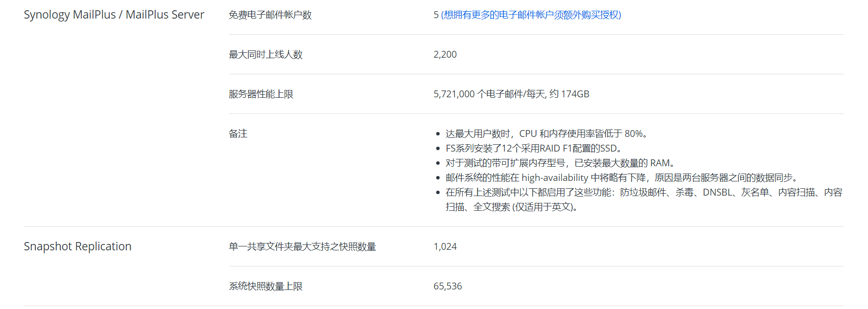Click the 65,536 system snapshot value
This screenshot has width=868, height=309.
[447, 287]
